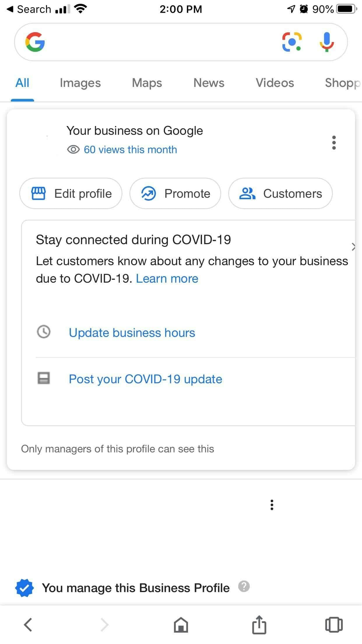Tap the help question mark icon
The width and height of the screenshot is (362, 644).
[244, 587]
